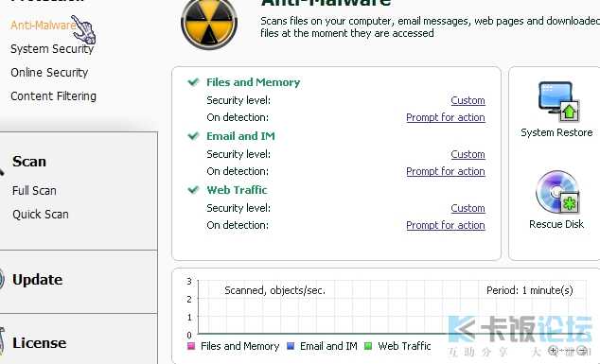Open Web Traffic Custom security level
Screen dimensions: 600x364
(x=468, y=208)
